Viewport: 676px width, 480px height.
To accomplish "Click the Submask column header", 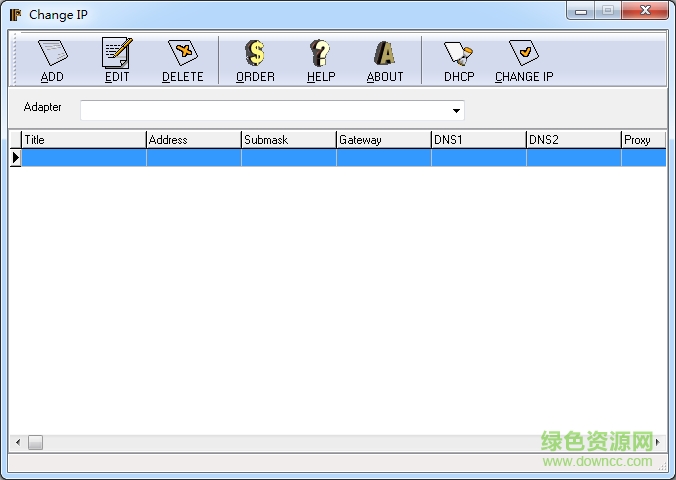I will [x=288, y=140].
